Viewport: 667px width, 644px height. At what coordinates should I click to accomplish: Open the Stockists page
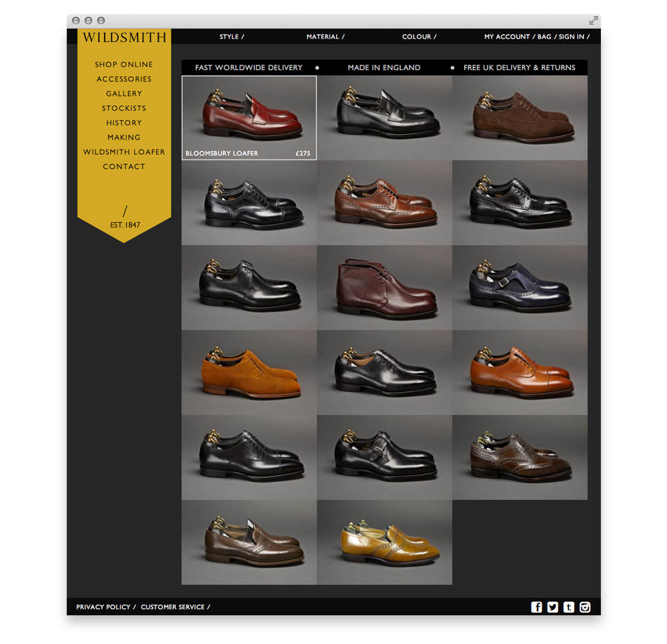tap(124, 108)
